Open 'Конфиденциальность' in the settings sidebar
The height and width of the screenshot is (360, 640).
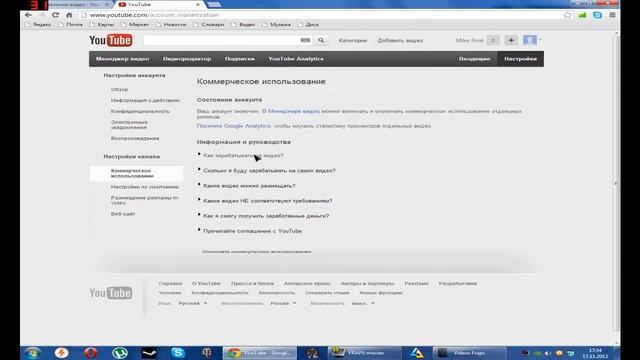tap(140, 111)
